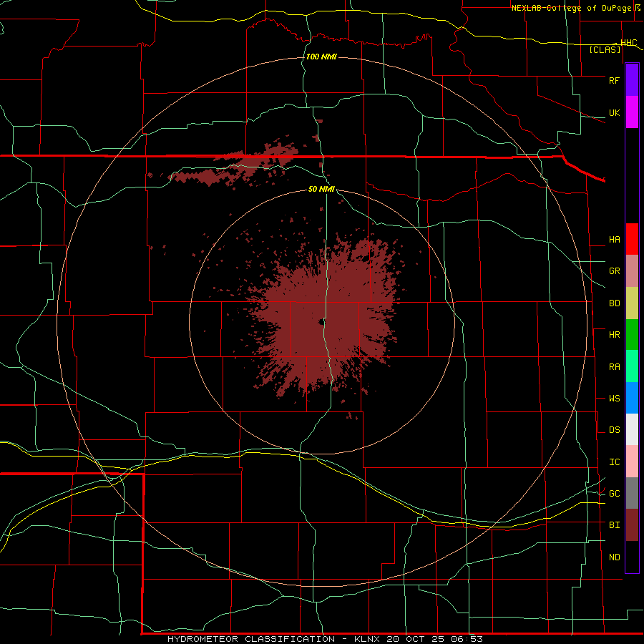Select the yellow BD legend color swatch
Image resolution: width=644 pixels, height=644 pixels.
[x=632, y=303]
